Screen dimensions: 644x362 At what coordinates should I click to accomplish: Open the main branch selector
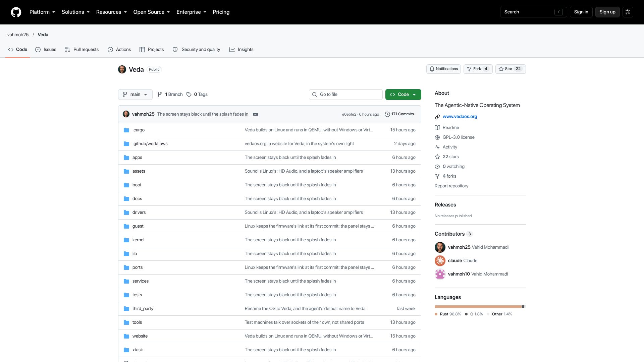click(135, 95)
